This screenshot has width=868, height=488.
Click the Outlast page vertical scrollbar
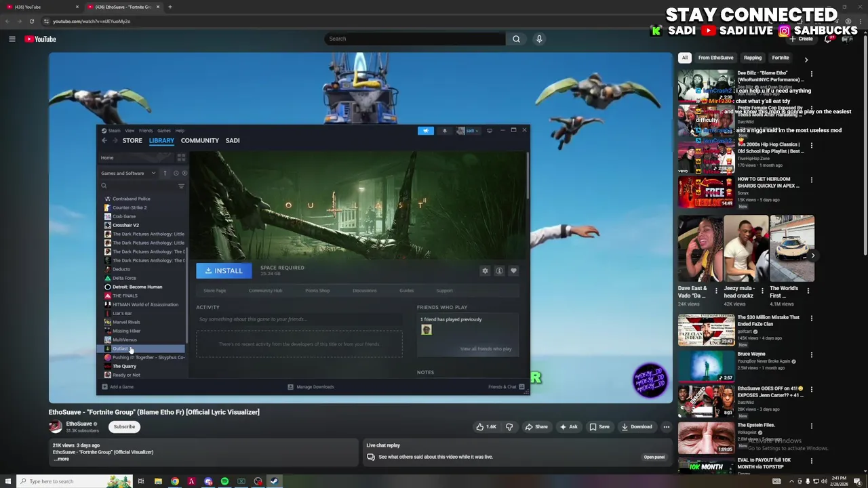coord(526,176)
